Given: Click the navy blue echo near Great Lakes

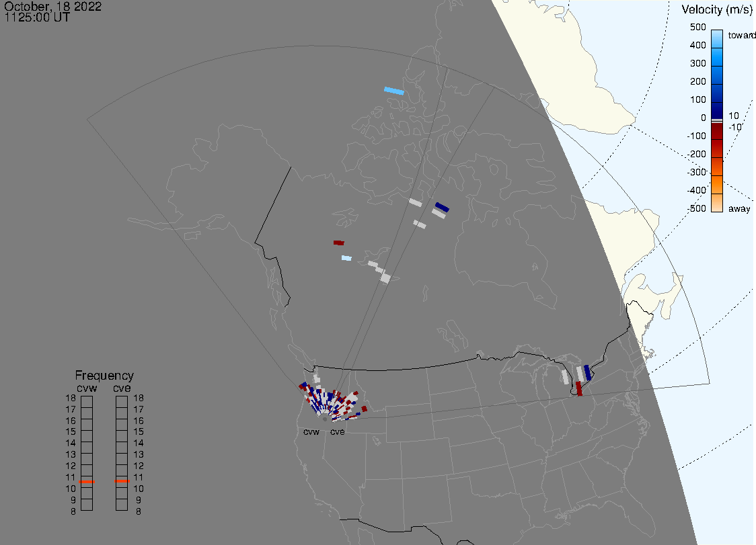Looking at the screenshot, I should point(587,373).
